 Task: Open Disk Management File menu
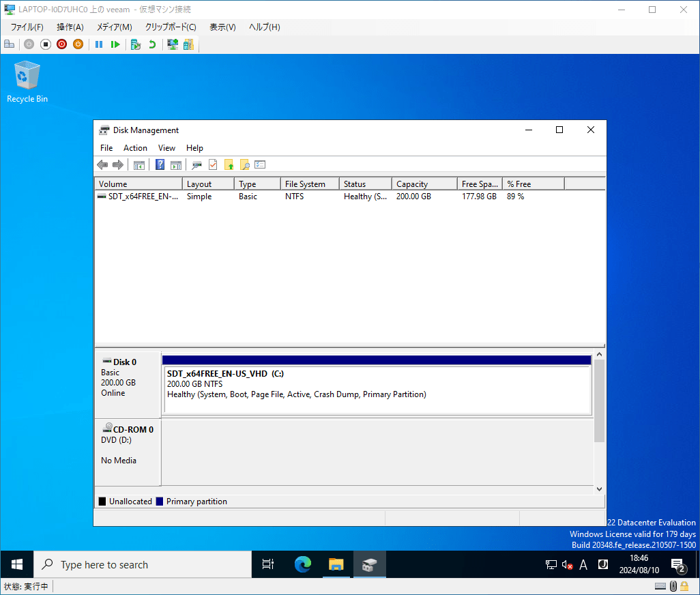click(106, 148)
